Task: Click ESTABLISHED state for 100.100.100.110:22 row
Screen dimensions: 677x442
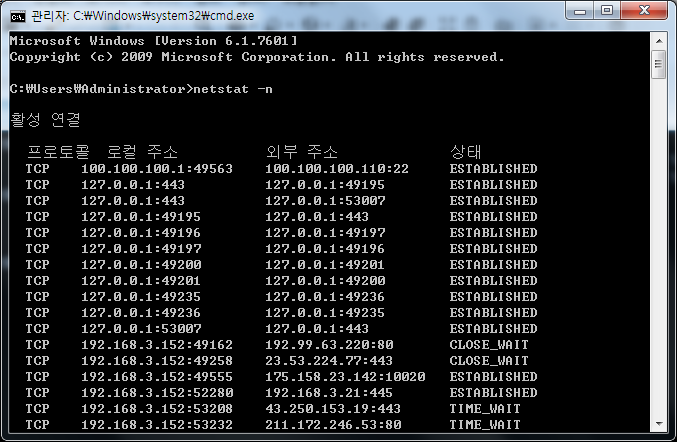Action: [494, 169]
